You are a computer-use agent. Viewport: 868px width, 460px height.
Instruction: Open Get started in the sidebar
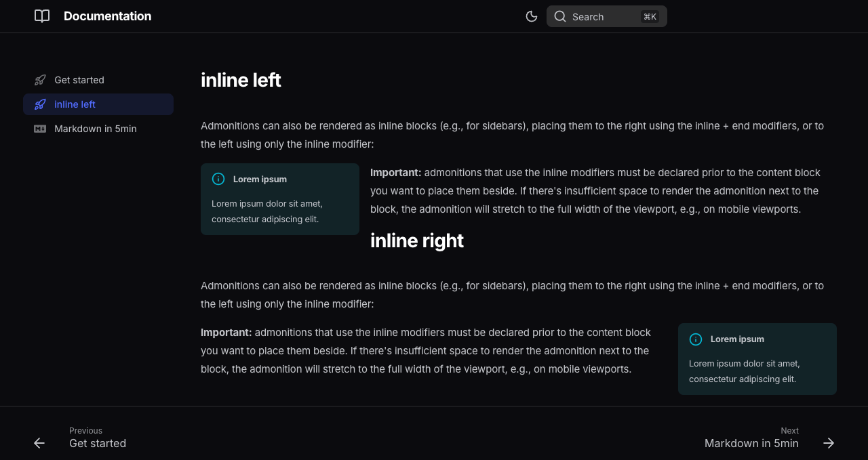point(79,80)
